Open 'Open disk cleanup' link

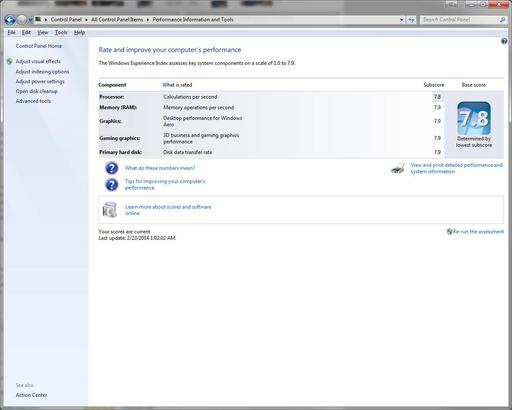[36, 91]
